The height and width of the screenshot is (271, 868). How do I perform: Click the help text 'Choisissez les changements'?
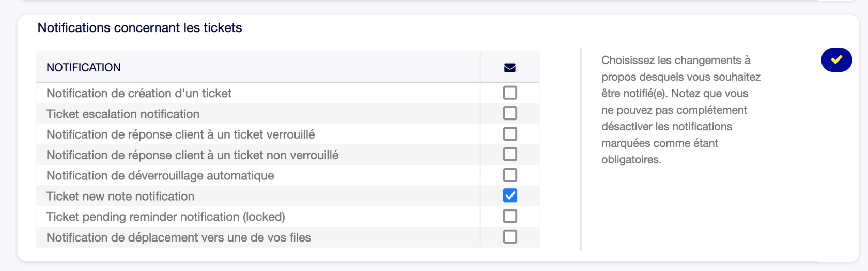(x=675, y=61)
